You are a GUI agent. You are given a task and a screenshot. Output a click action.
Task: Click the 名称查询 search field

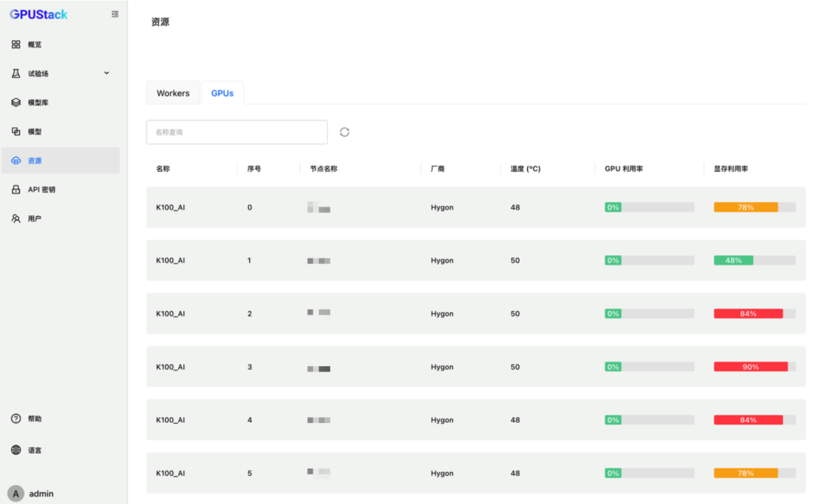236,132
